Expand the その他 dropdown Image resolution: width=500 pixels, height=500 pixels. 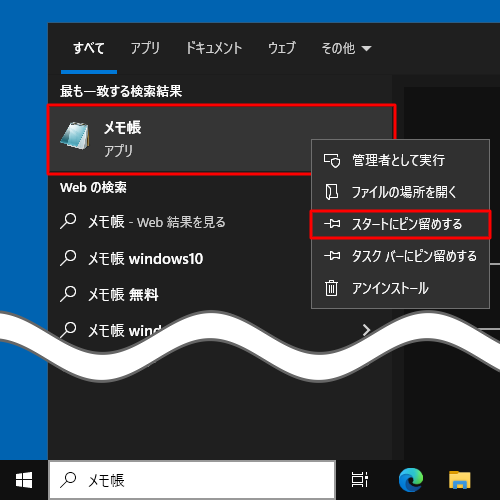(x=346, y=48)
